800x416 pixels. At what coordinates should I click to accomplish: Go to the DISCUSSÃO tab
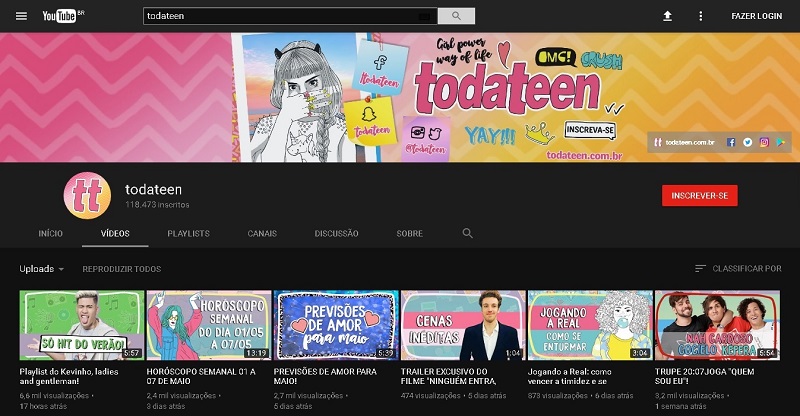pyautogui.click(x=336, y=233)
